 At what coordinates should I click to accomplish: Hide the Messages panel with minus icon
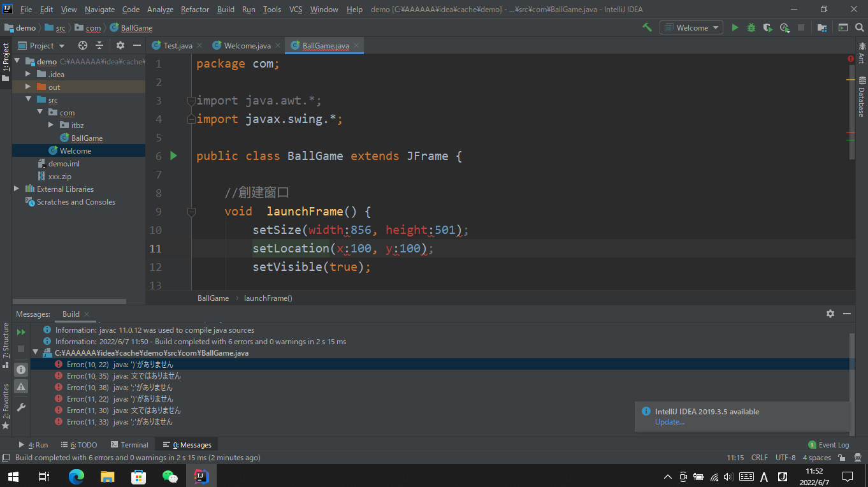click(x=847, y=314)
